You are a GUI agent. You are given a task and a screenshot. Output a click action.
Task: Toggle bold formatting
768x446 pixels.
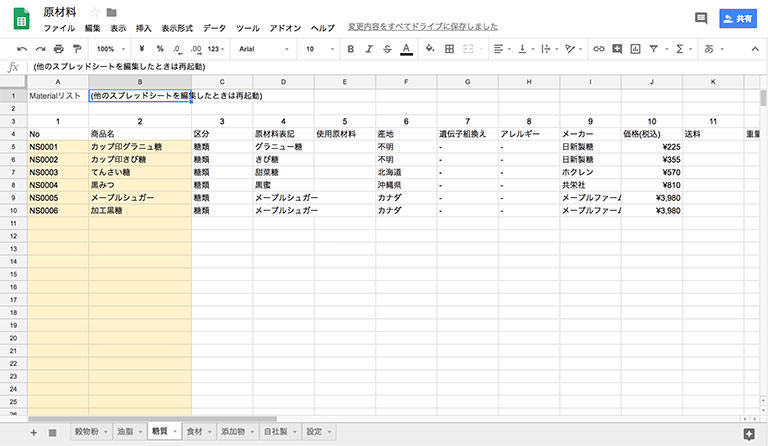point(350,48)
